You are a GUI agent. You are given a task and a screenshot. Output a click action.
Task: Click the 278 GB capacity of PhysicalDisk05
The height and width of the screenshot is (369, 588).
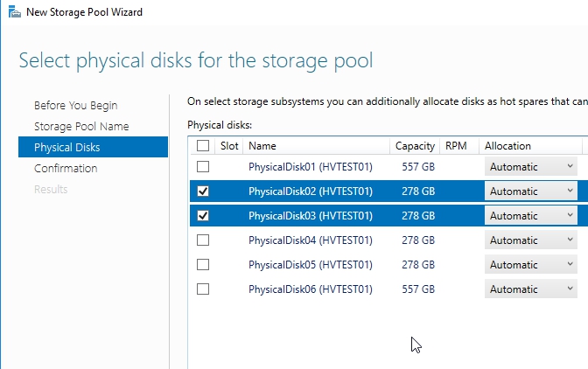tap(418, 265)
